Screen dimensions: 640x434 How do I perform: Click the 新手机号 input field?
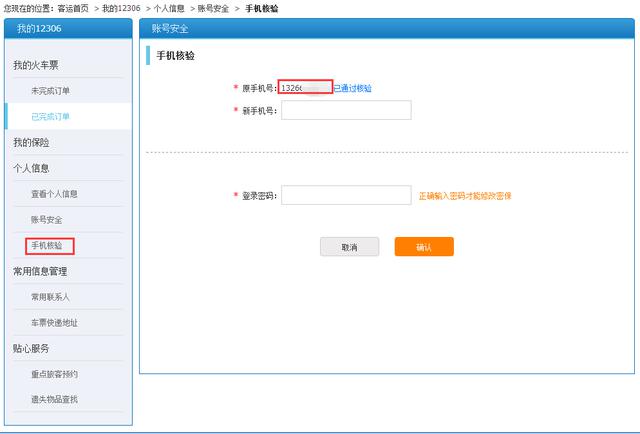click(346, 110)
